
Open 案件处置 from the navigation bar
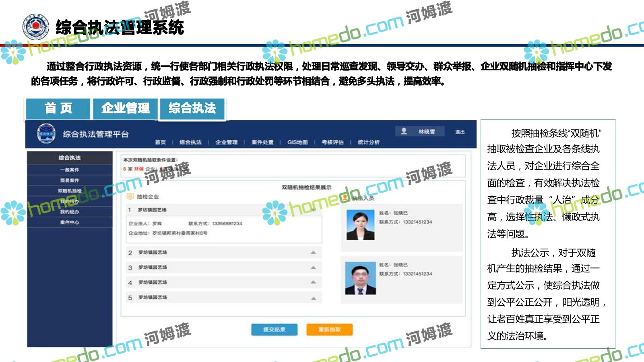coord(262,142)
